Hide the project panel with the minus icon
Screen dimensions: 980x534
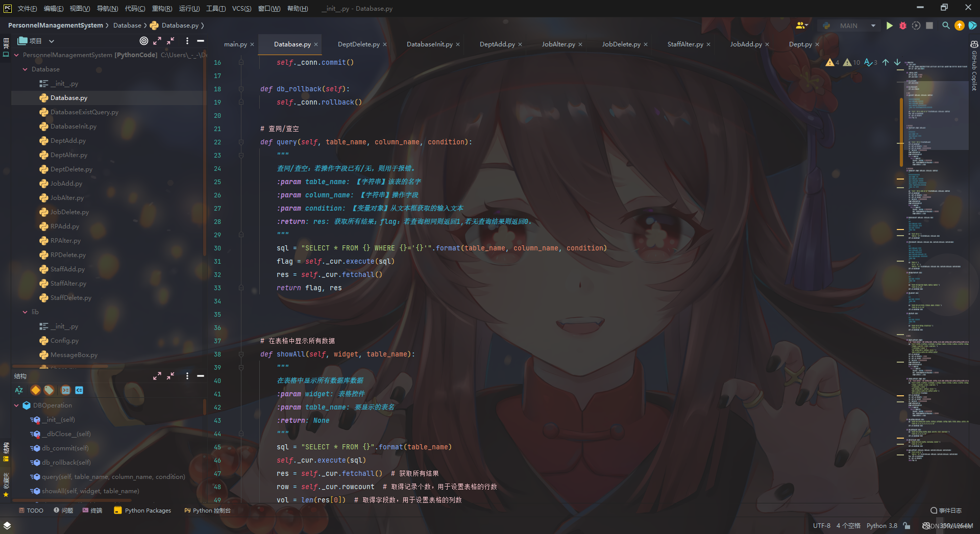pos(201,41)
